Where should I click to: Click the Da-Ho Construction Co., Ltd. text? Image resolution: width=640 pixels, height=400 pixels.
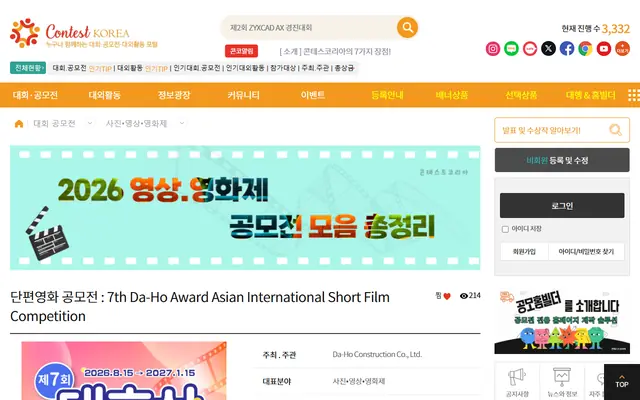click(x=377, y=354)
